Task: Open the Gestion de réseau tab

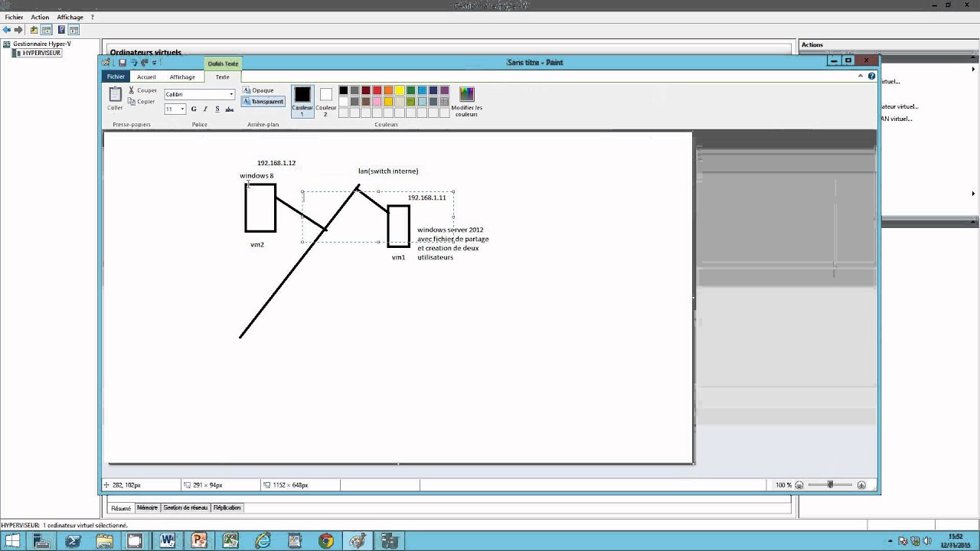Action: click(x=185, y=507)
